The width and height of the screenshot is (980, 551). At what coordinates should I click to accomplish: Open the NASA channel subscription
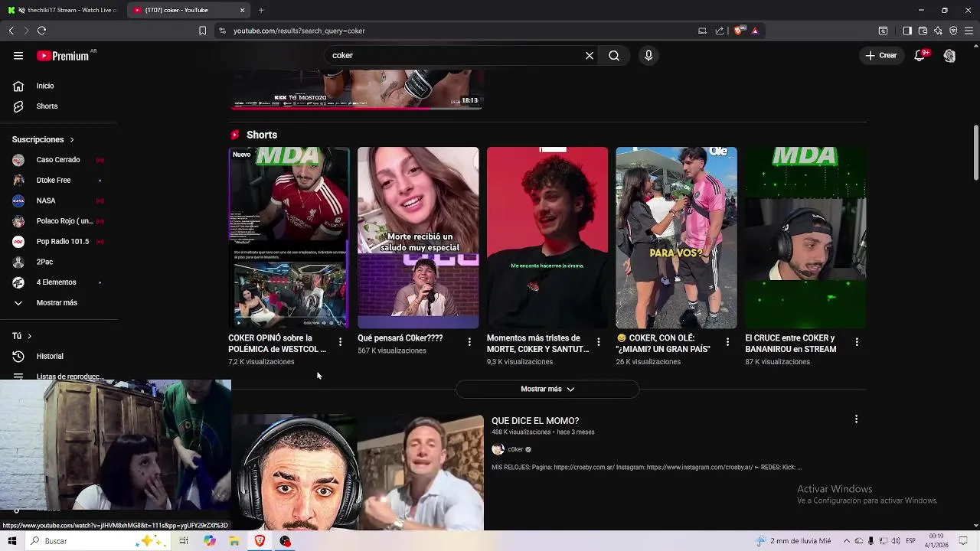58,201
